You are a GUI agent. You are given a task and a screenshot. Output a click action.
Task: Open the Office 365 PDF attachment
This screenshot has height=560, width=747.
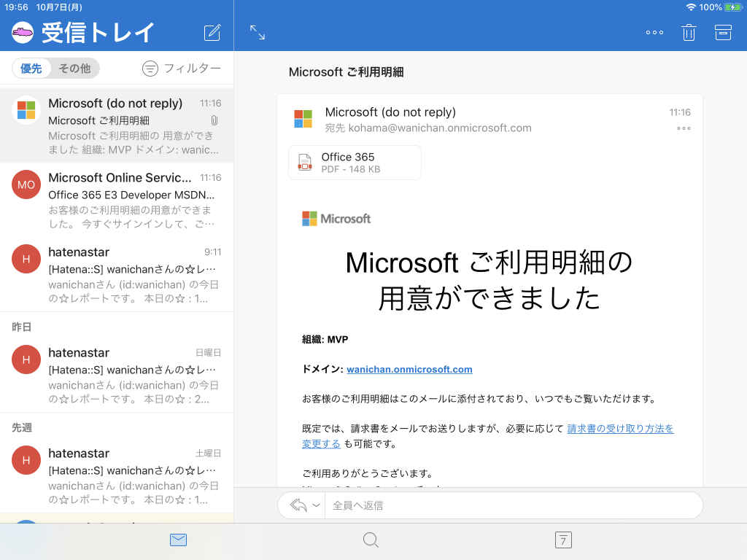(355, 163)
